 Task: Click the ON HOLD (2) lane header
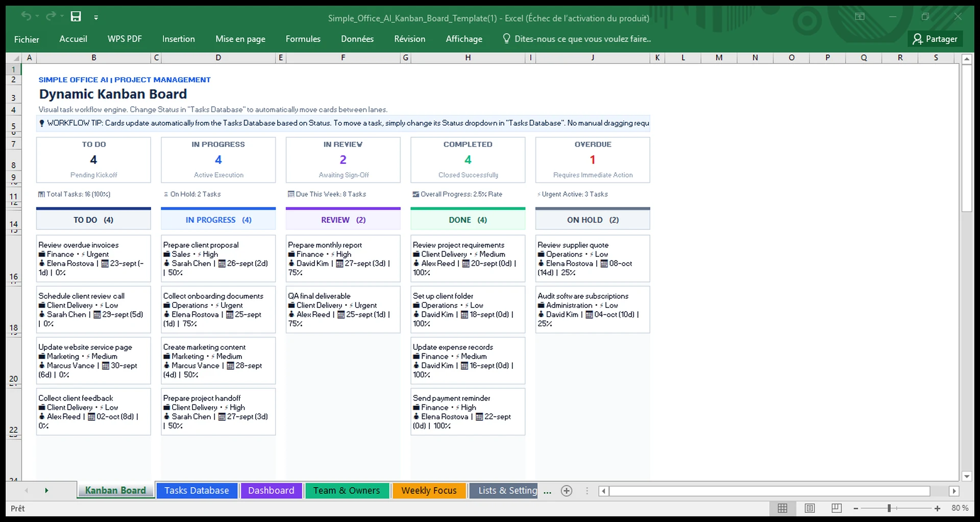593,220
